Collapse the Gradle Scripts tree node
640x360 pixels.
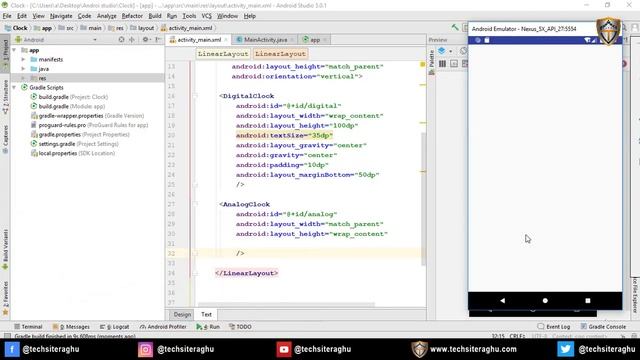click(15, 87)
